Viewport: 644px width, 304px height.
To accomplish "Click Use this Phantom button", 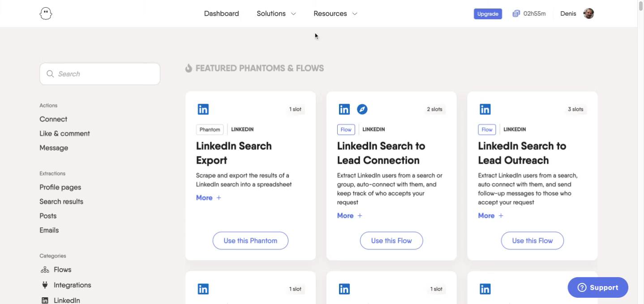I will [250, 241].
